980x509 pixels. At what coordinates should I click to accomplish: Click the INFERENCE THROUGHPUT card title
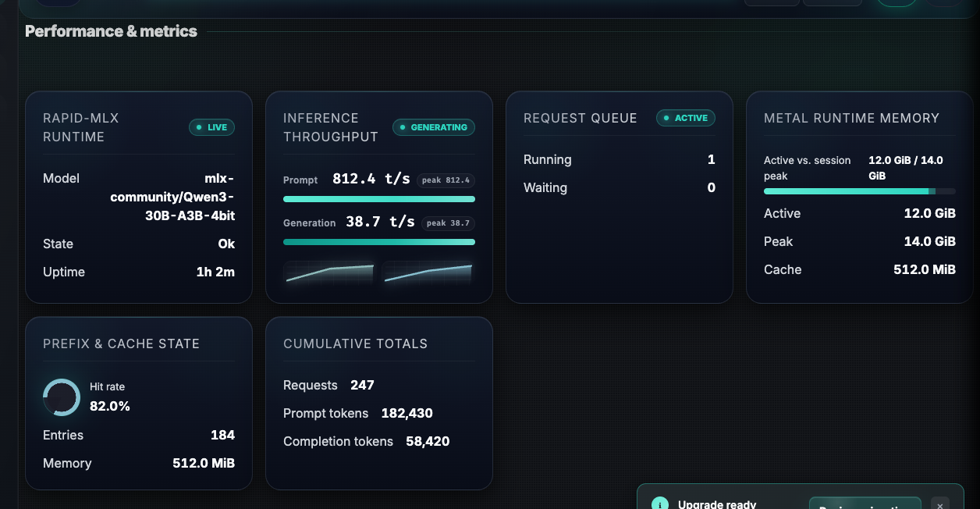coord(331,127)
